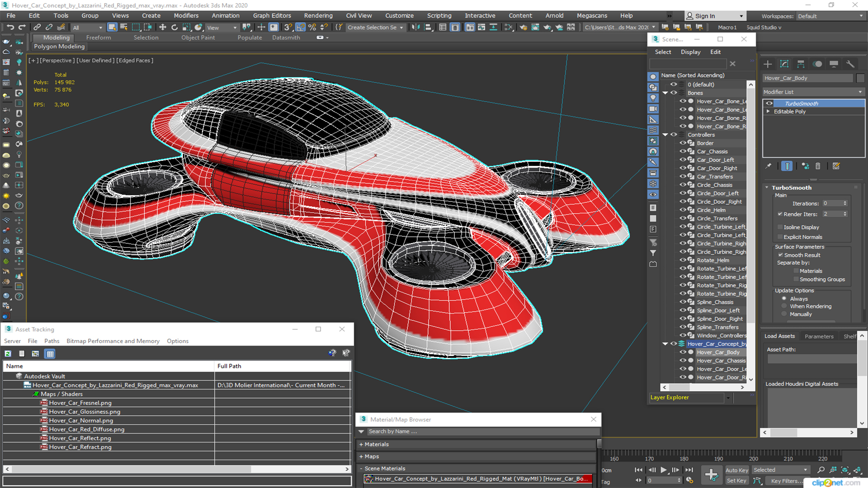
Task: Switch to the Object Paint ribbon tab
Action: pyautogui.click(x=198, y=38)
